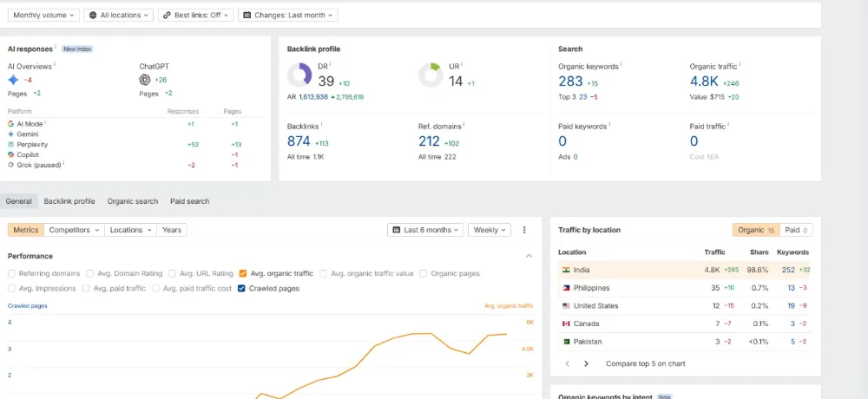
Task: Click the Pakistan flag icon
Action: click(x=566, y=342)
